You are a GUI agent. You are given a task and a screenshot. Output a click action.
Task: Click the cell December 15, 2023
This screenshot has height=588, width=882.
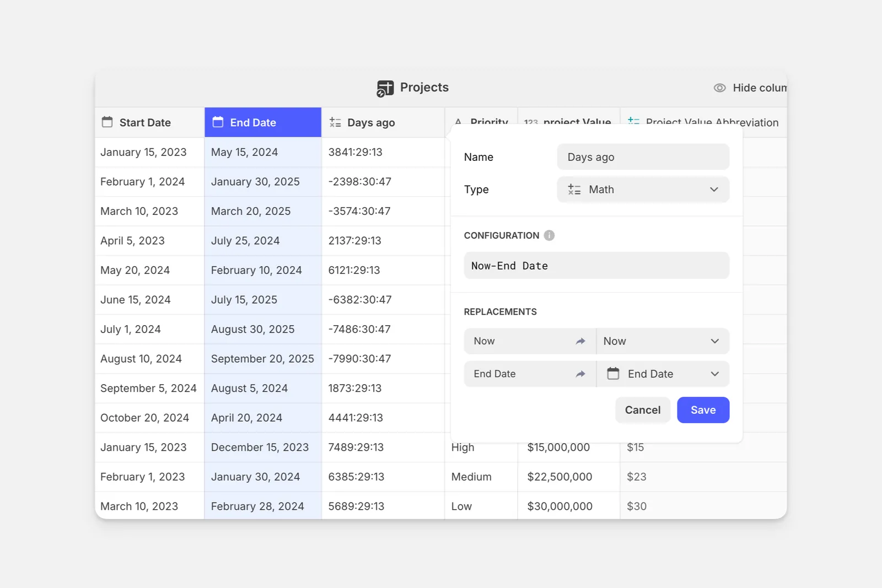(x=263, y=447)
